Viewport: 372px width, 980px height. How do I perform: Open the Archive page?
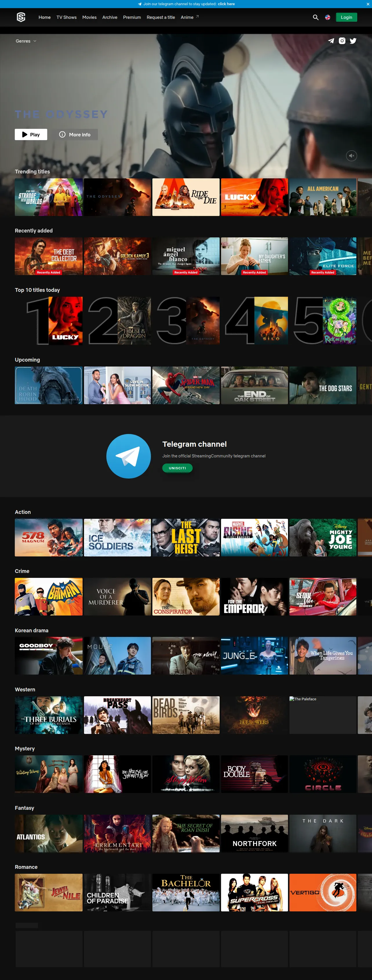[x=110, y=17]
